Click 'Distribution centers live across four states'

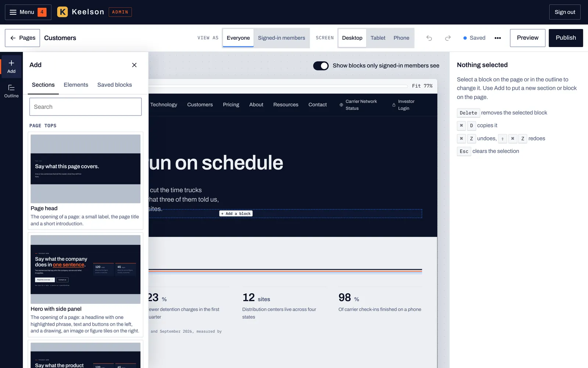coord(279,313)
